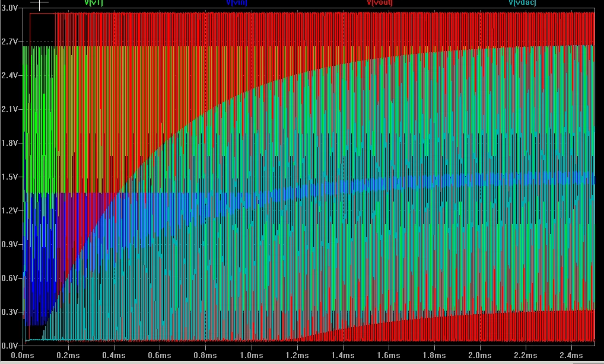The image size is (604, 364).
Task: Click the 2.7V vertical axis label
Action: pyautogui.click(x=9, y=41)
